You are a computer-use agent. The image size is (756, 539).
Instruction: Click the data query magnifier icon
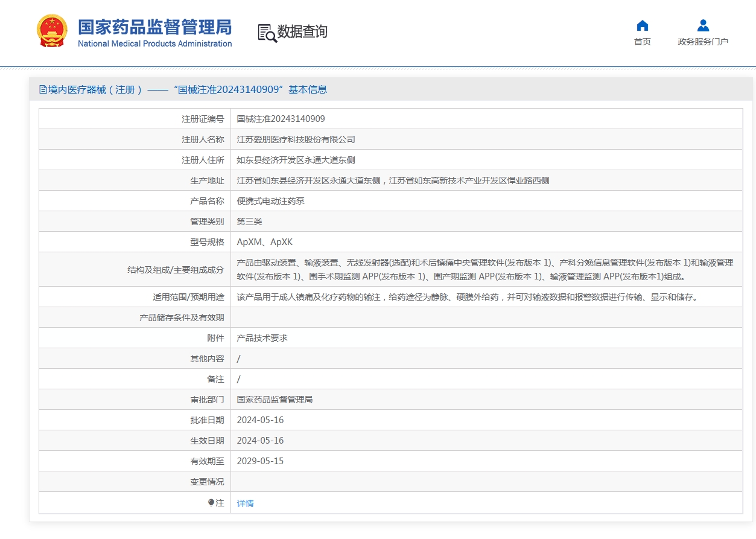coord(267,33)
